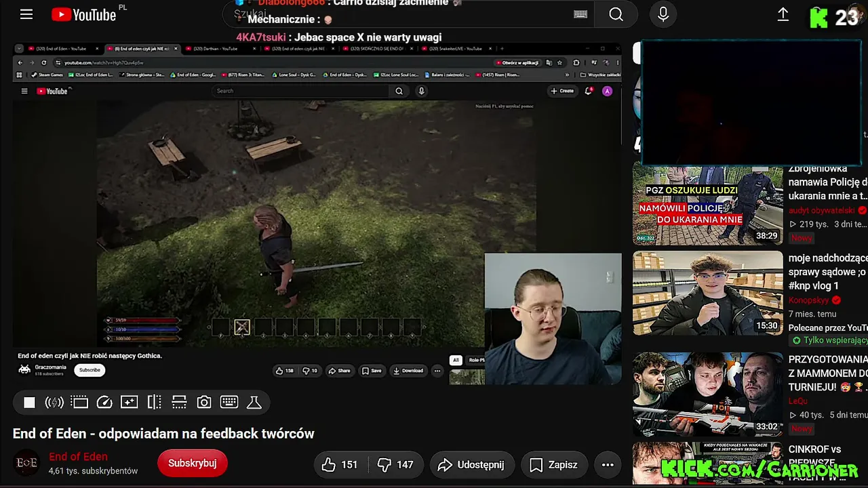This screenshot has height=488, width=868.
Task: Switch to the SKOŃCZYŁO SIĘ END OF browser tab
Action: (x=377, y=49)
